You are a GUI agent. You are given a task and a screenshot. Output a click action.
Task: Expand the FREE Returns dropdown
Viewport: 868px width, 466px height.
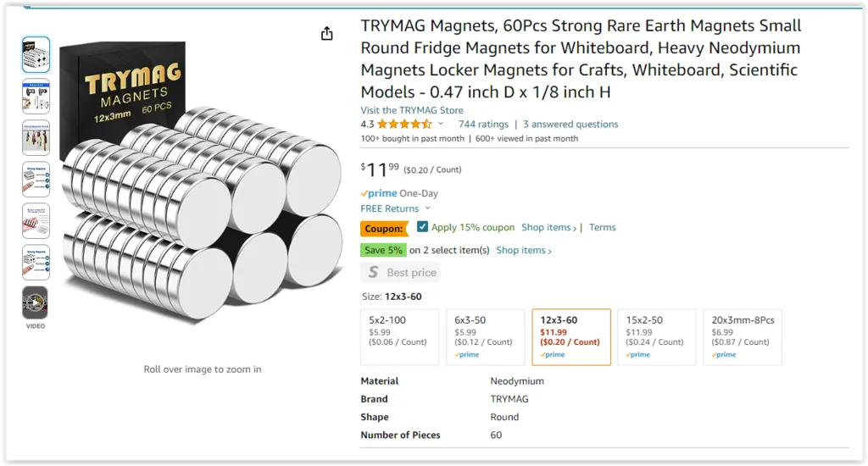pyautogui.click(x=427, y=209)
